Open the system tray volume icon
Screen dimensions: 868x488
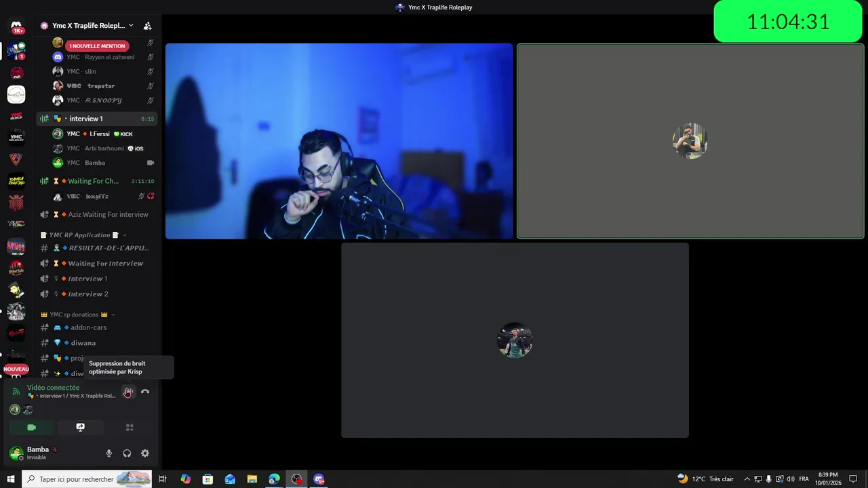791,479
